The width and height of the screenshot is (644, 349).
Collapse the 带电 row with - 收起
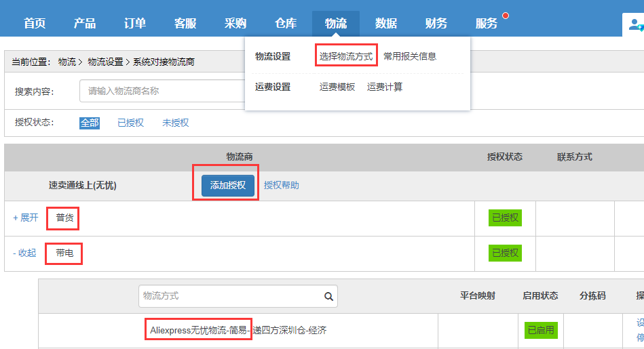[x=24, y=253]
